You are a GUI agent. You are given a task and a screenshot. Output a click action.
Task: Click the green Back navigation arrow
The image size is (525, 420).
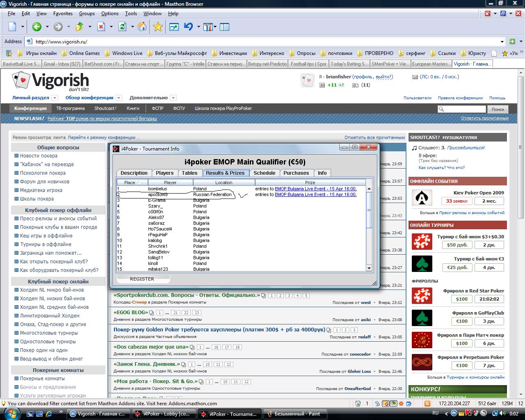click(37, 27)
